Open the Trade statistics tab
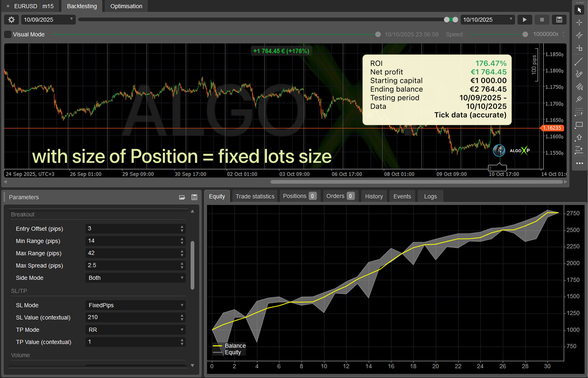The height and width of the screenshot is (378, 588). pyautogui.click(x=255, y=196)
